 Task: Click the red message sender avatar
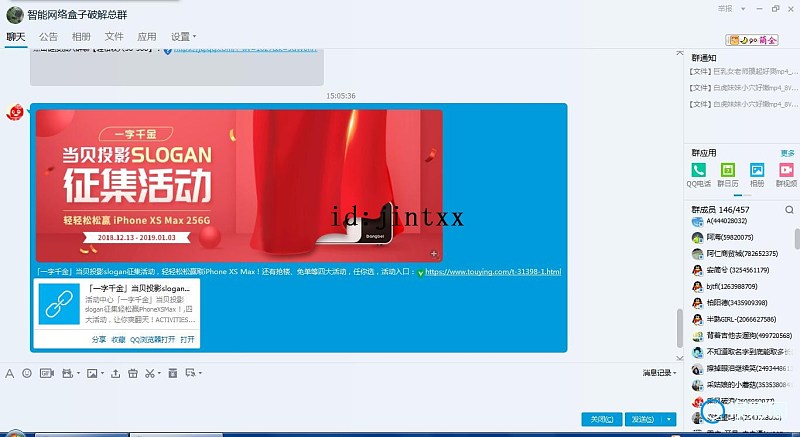click(15, 112)
